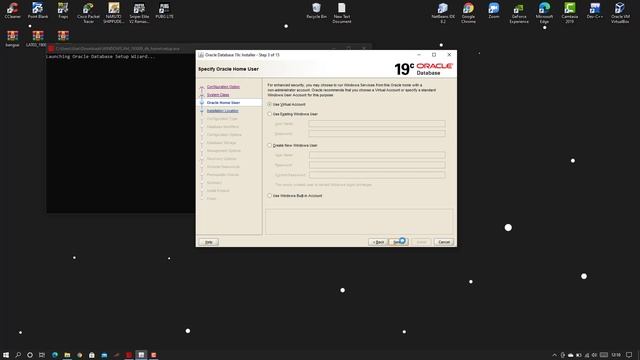This screenshot has width=640, height=360.
Task: Select the PUBG LITE desktop icon
Action: [x=164, y=11]
